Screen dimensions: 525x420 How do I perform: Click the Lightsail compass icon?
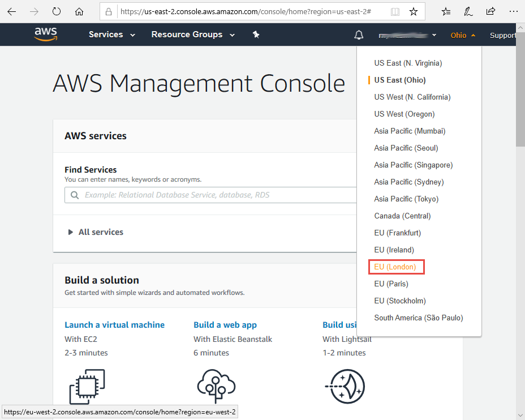tap(345, 387)
